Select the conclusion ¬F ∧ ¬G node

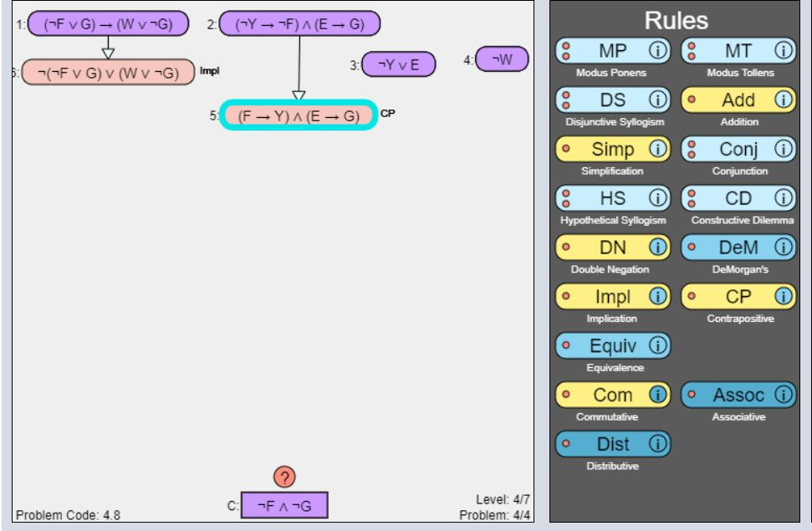[x=286, y=505]
